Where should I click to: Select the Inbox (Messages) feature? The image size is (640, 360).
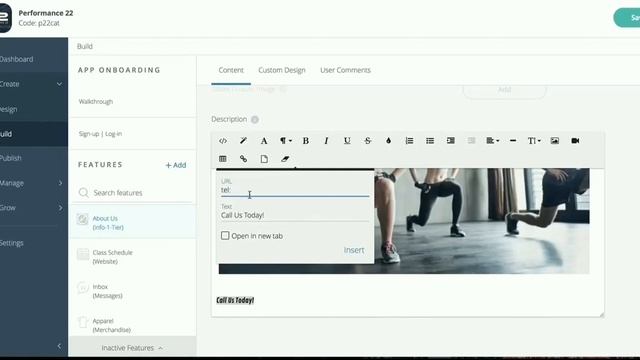[133, 291]
